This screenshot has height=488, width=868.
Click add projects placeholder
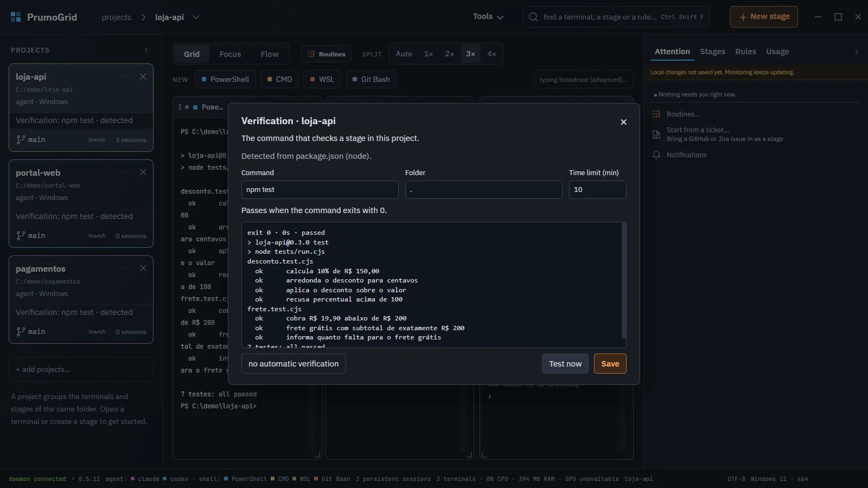[81, 369]
